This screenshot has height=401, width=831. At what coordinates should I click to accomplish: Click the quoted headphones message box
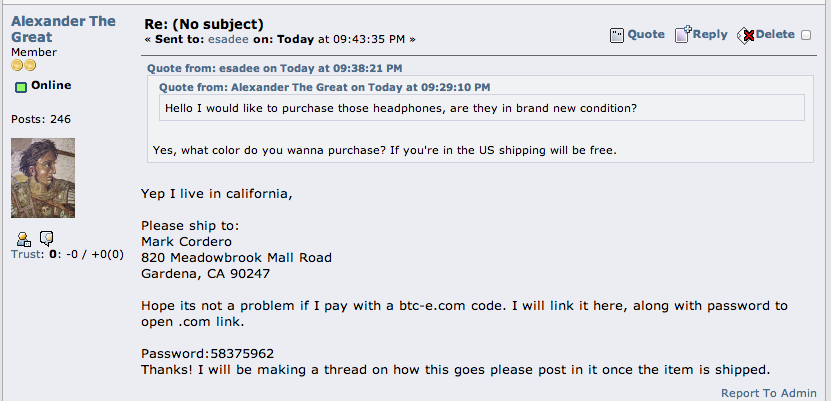(482, 108)
